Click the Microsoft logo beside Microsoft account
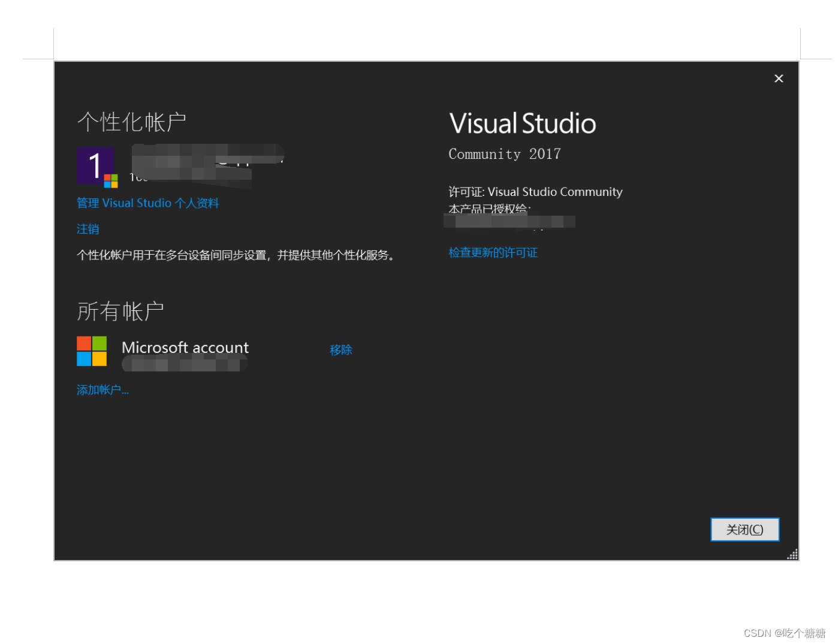 pyautogui.click(x=92, y=351)
